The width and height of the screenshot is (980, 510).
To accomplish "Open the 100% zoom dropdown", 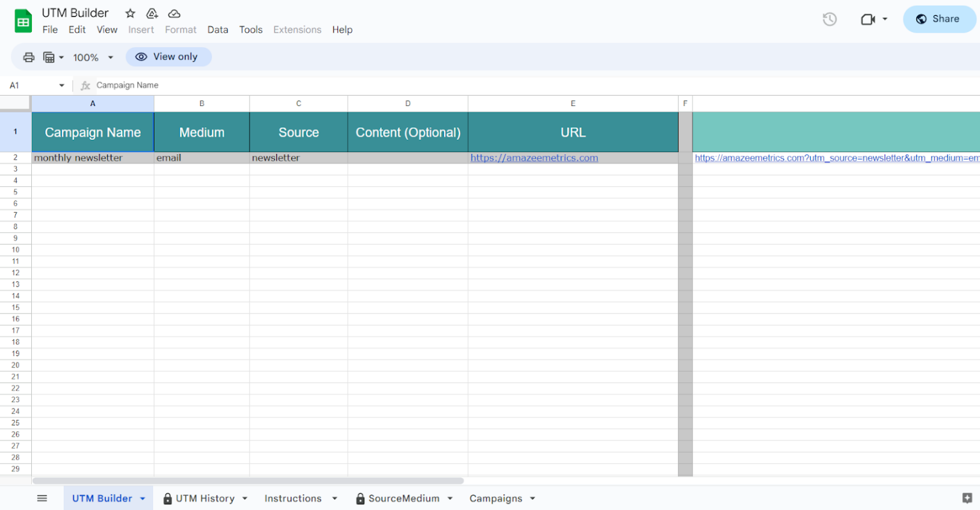I will pyautogui.click(x=93, y=57).
